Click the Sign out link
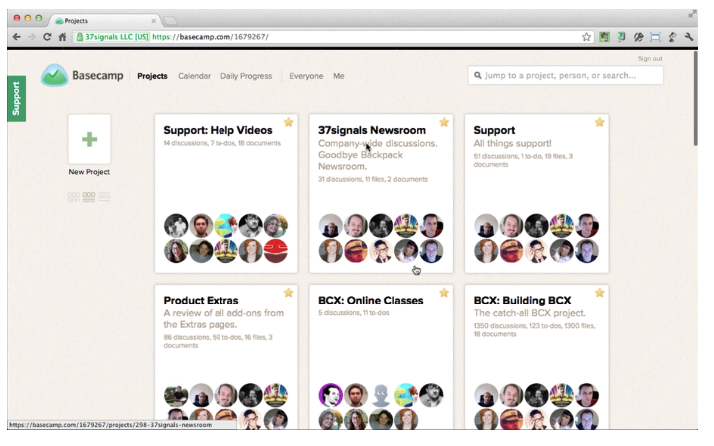The width and height of the screenshot is (714, 446). (650, 59)
